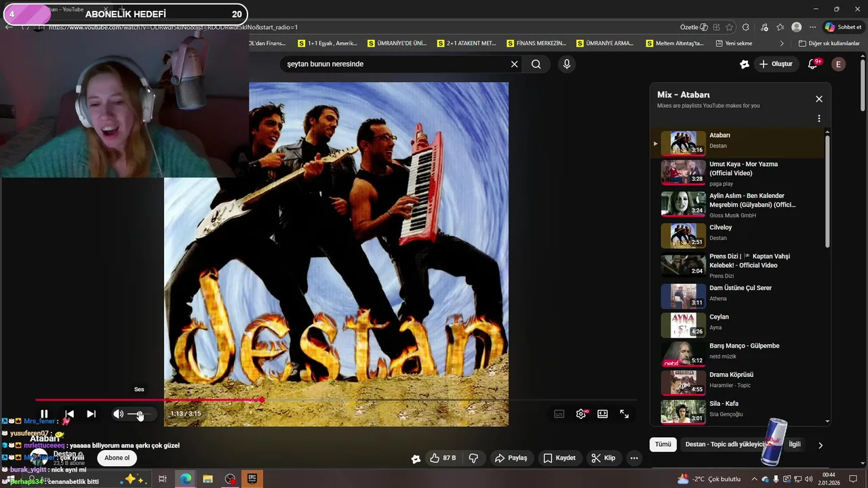Create a clip with Klip
Viewport: 868px width, 488px height.
603,458
